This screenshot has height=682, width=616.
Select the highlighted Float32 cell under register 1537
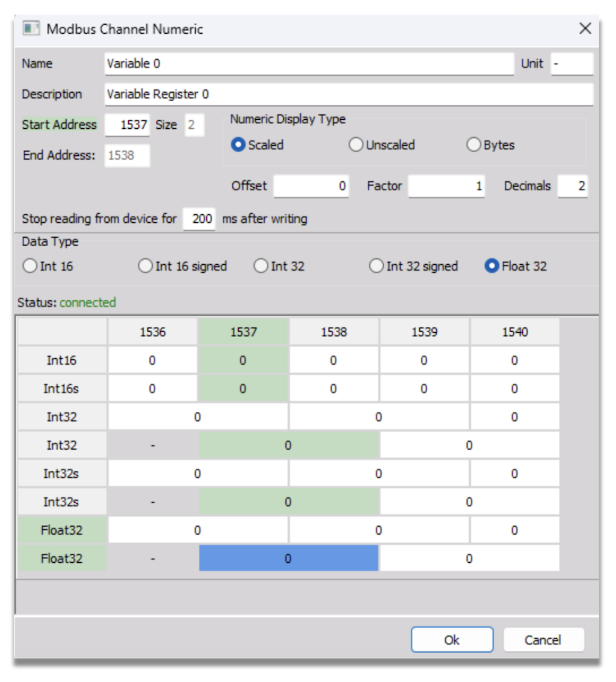(288, 558)
